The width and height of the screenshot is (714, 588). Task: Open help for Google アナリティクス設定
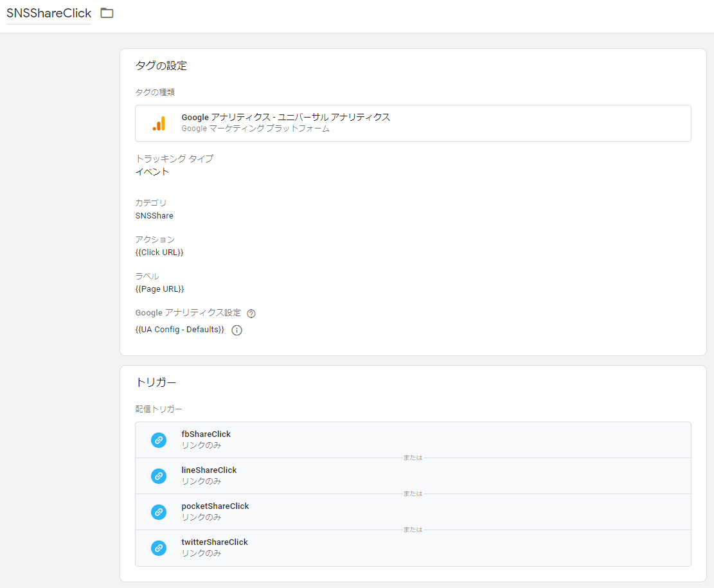coord(251,314)
